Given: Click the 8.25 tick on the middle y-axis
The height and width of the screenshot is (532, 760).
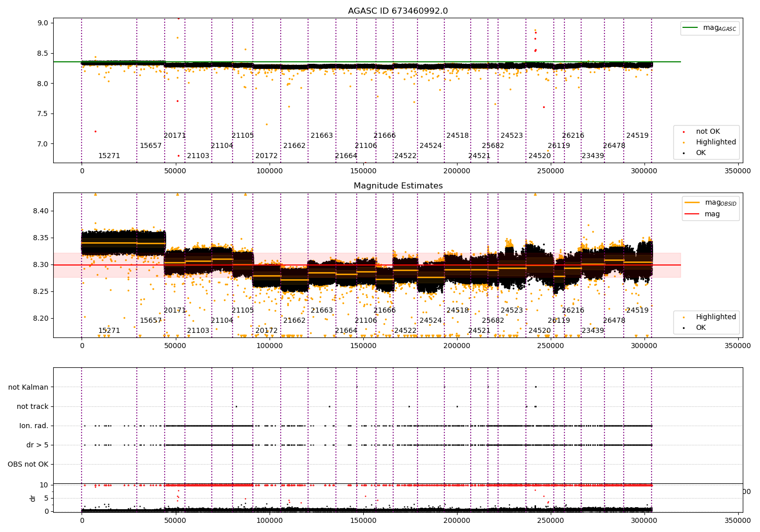Looking at the screenshot, I should coord(41,291).
